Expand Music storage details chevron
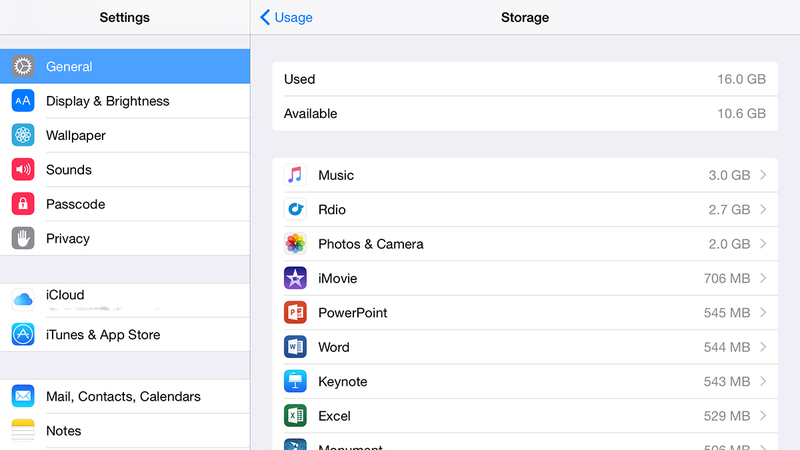 click(x=763, y=175)
